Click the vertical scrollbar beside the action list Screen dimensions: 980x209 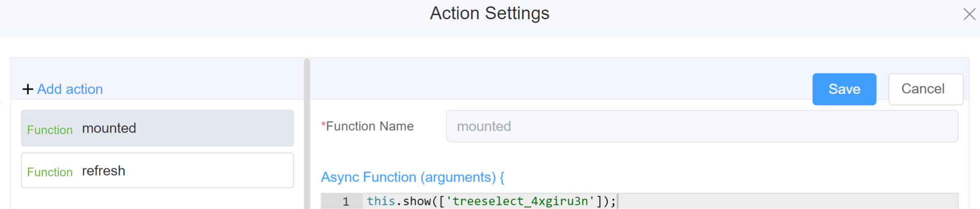tap(307, 133)
